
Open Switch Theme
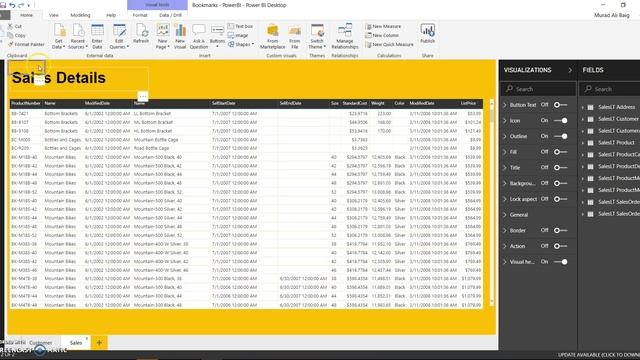(x=317, y=36)
